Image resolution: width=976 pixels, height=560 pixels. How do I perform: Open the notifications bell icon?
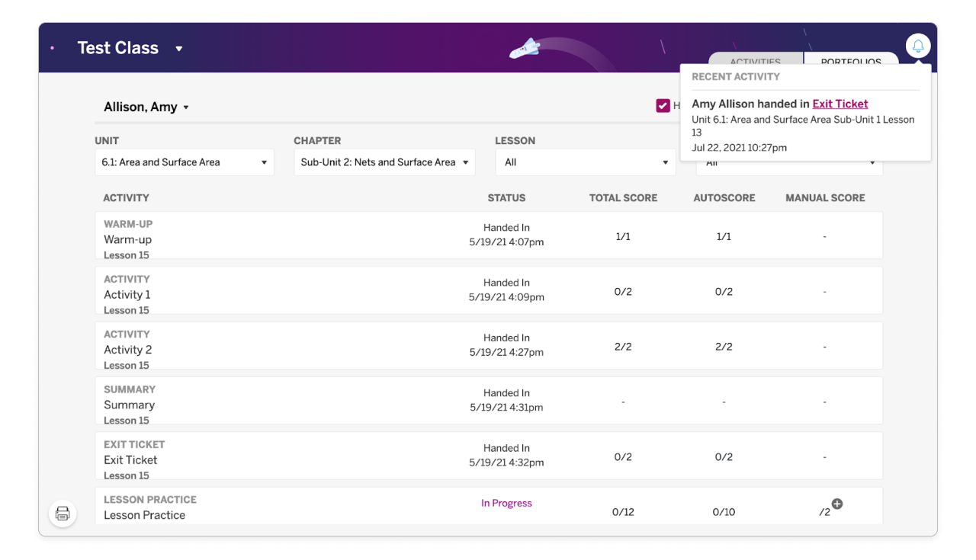(x=918, y=46)
